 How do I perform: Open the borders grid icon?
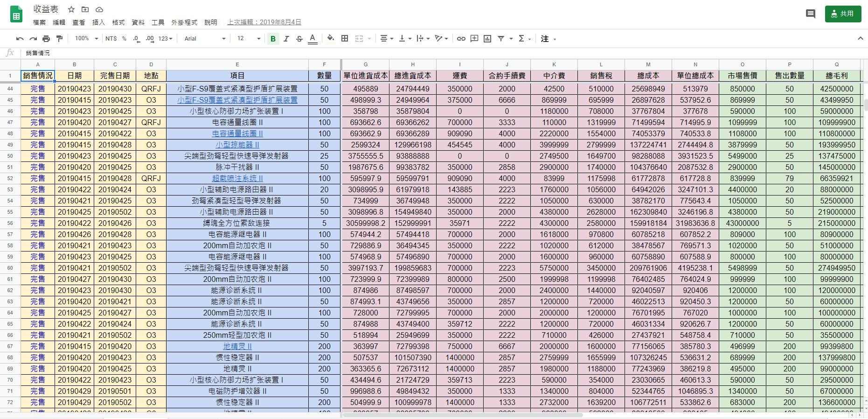(345, 39)
